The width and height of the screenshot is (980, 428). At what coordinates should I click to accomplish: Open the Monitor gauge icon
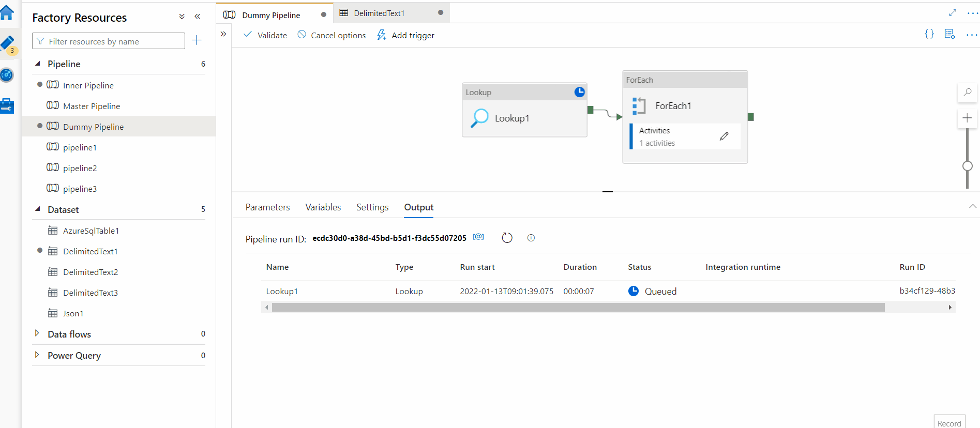click(x=7, y=75)
